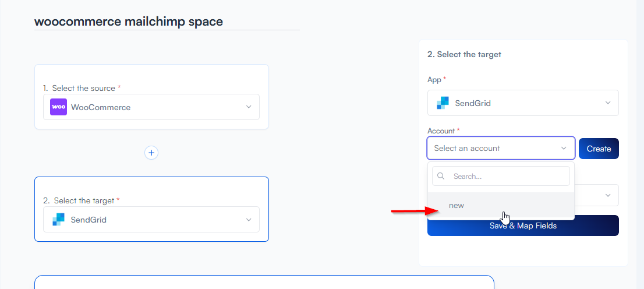Click the 'Select an account' placeholder text
This screenshot has height=289, width=644.
[467, 149]
